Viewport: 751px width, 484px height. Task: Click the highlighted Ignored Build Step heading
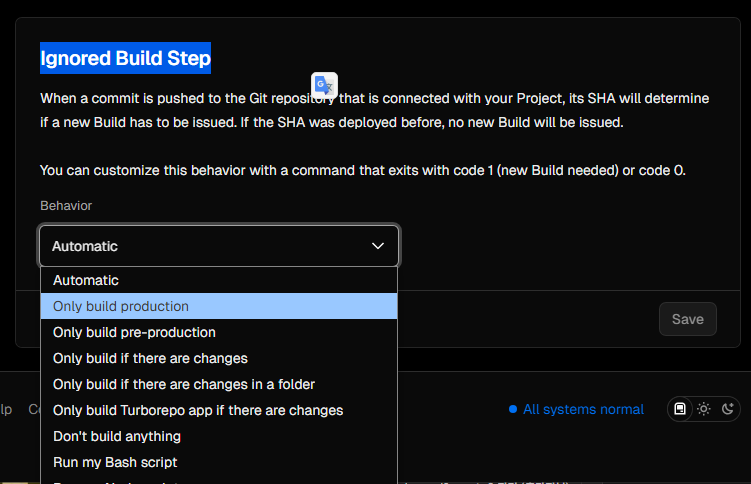[x=125, y=58]
